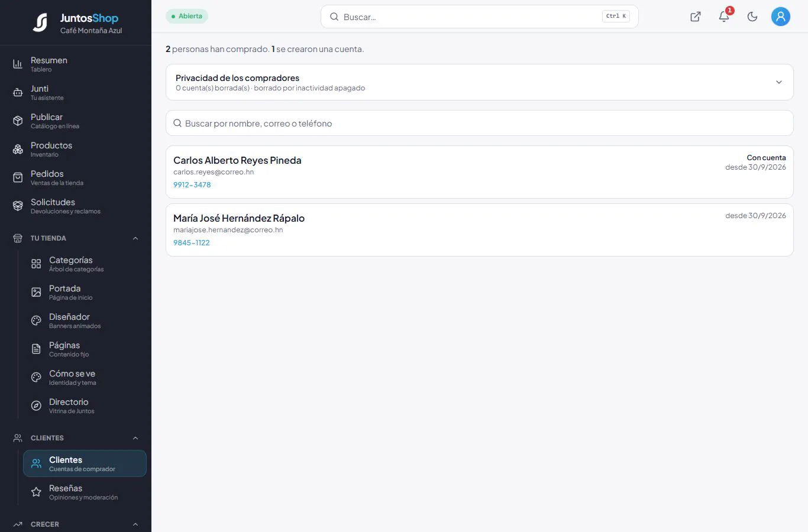
Task: Call phone number 9845-1122
Action: click(192, 242)
